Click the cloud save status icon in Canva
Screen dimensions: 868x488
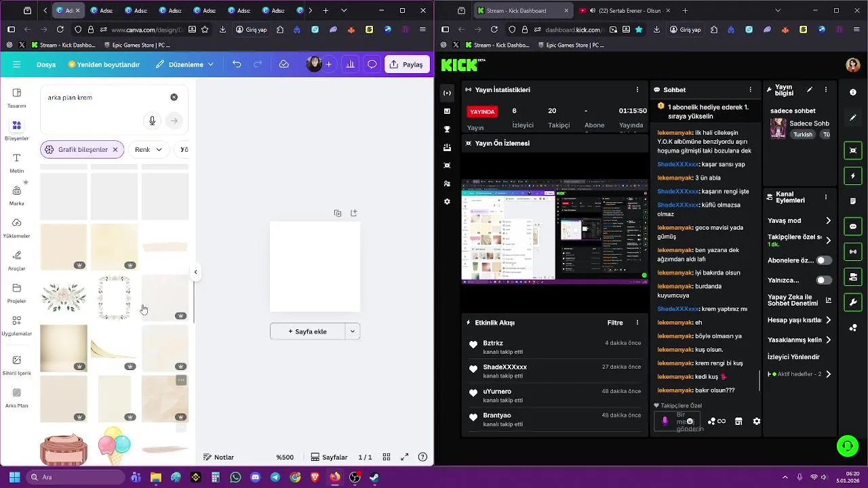(x=284, y=64)
